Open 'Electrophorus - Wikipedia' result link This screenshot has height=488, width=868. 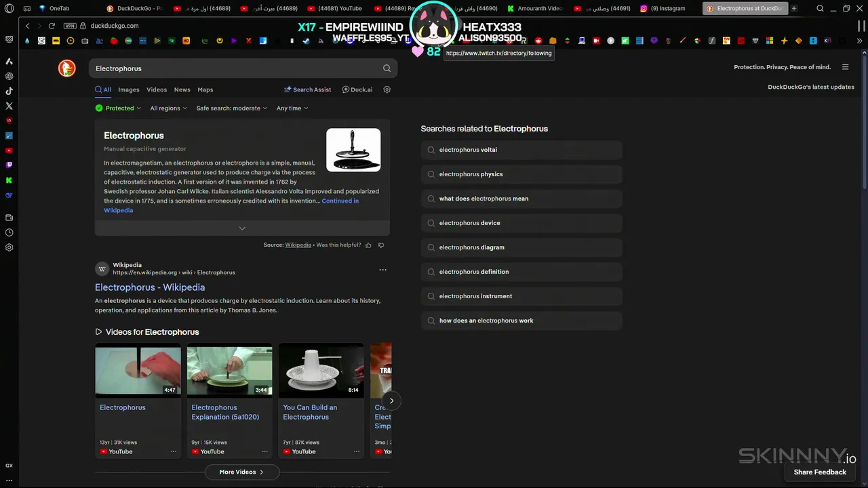(x=150, y=287)
